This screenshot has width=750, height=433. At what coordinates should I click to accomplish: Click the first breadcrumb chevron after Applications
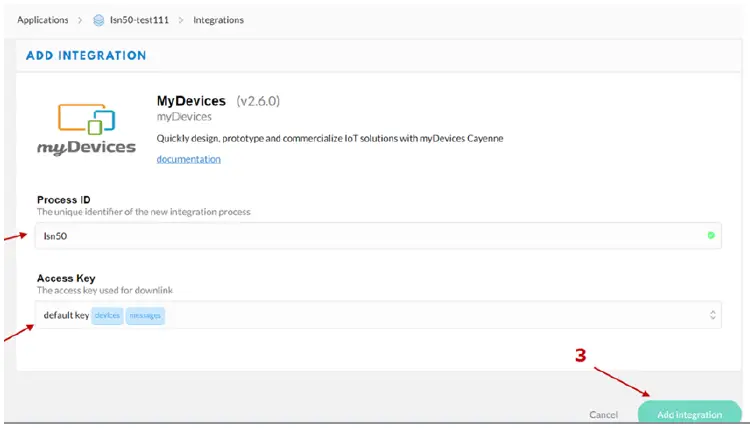click(79, 20)
